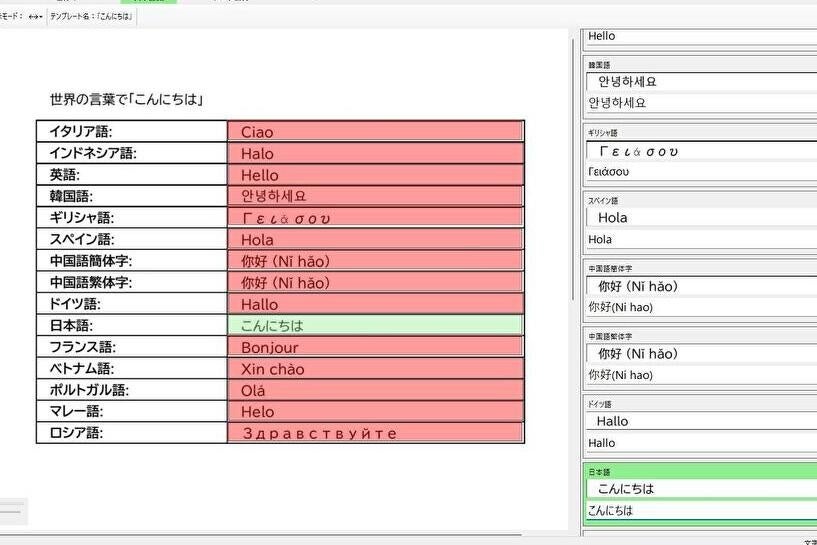Focus the スペイン語 Hola input in side panel
Image resolution: width=817 pixels, height=545 pixels.
[701, 217]
